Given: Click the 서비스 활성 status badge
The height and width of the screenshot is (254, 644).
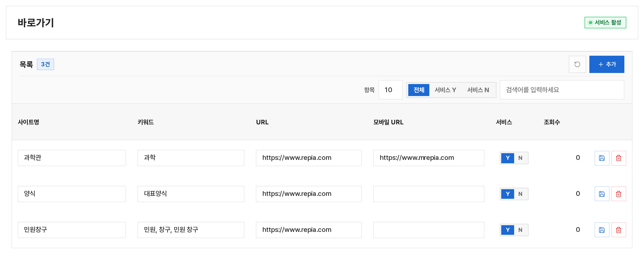Looking at the screenshot, I should (605, 23).
